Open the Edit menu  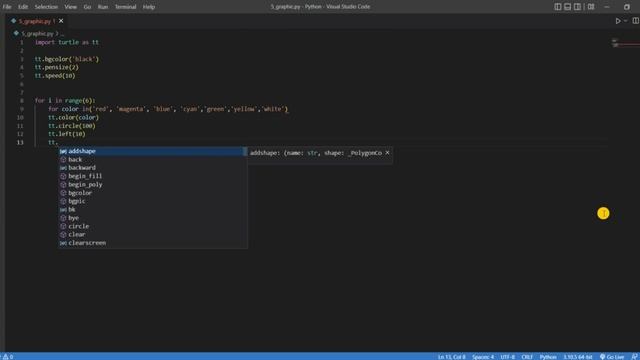tap(23, 7)
